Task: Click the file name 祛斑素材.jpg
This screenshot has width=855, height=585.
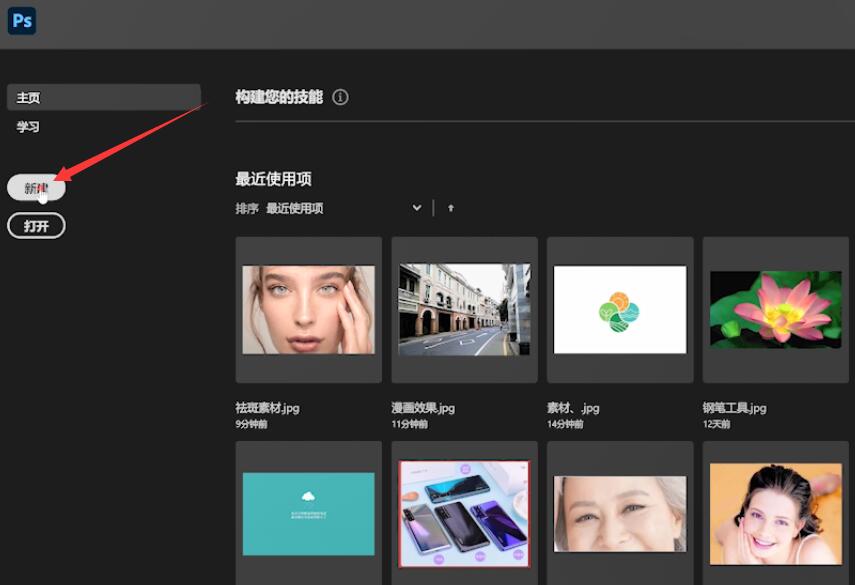Action: click(x=267, y=408)
